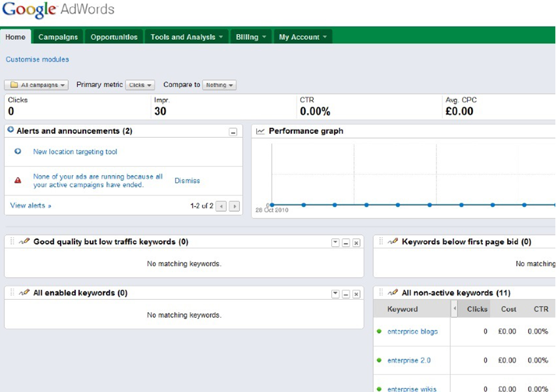556x392 pixels.
Task: Close the Good quality low traffic keywords module
Action: [x=356, y=242]
